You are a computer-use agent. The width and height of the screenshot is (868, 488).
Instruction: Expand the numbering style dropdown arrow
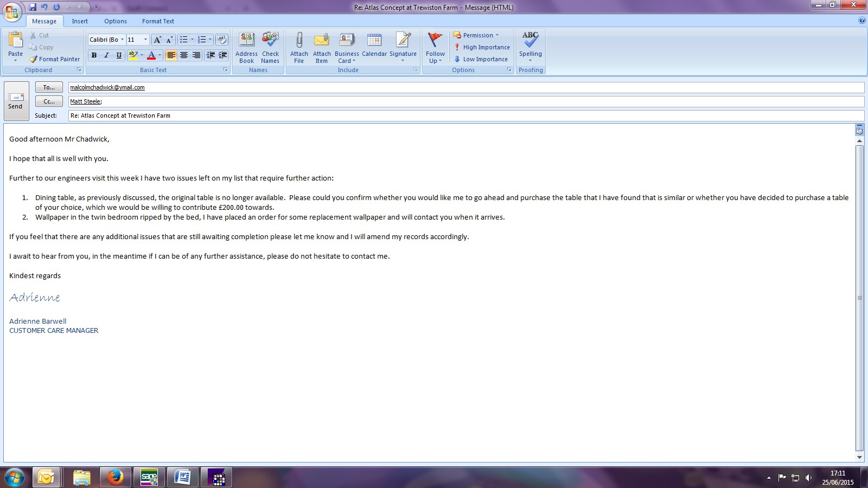pos(210,40)
